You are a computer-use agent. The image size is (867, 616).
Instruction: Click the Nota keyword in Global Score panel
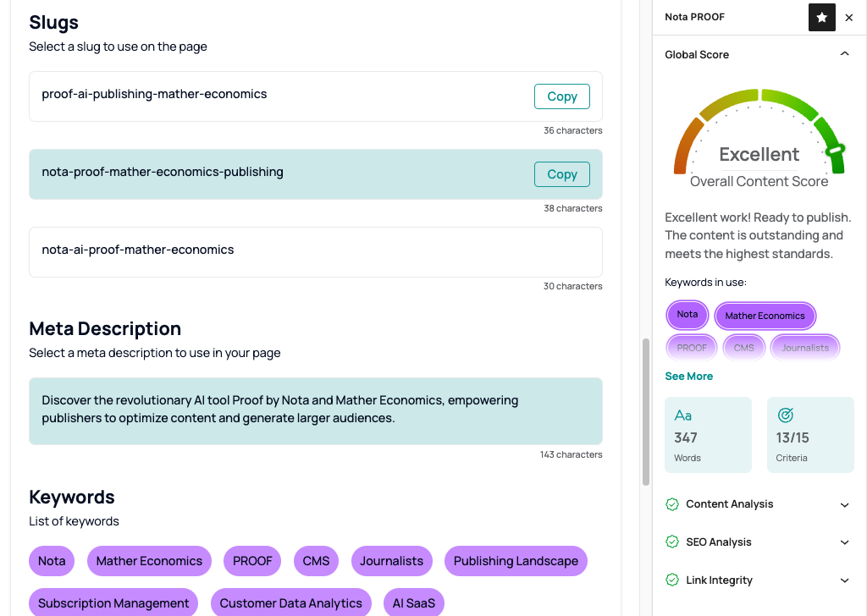click(688, 315)
